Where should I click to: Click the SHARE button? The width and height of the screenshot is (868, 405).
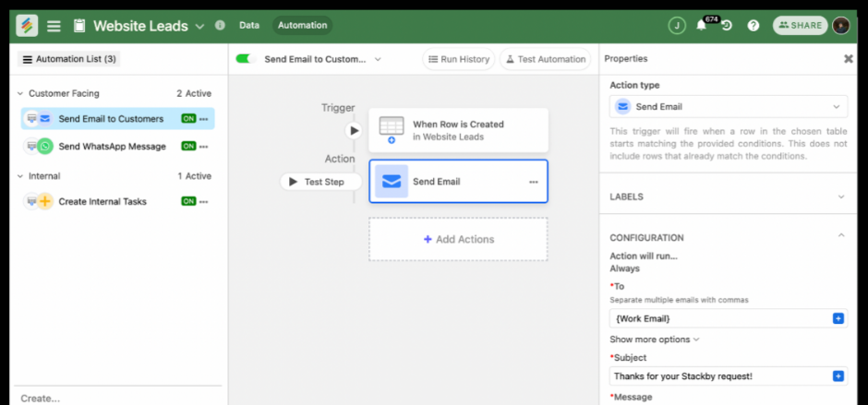800,26
